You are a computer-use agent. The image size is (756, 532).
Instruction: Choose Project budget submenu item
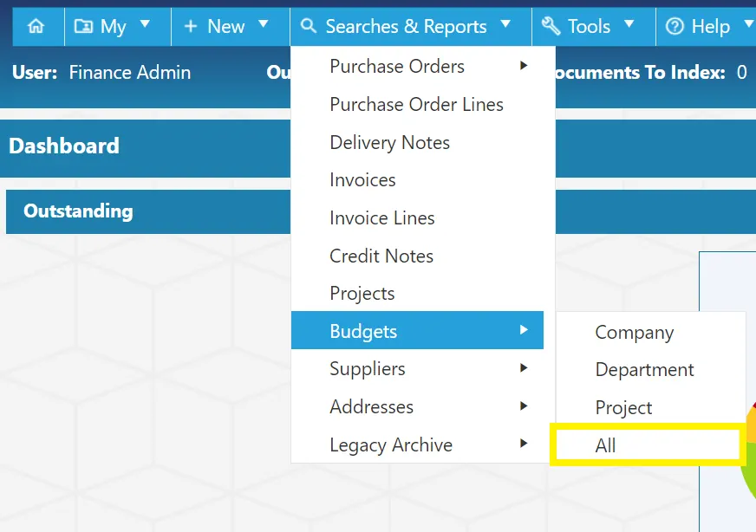click(x=650, y=408)
